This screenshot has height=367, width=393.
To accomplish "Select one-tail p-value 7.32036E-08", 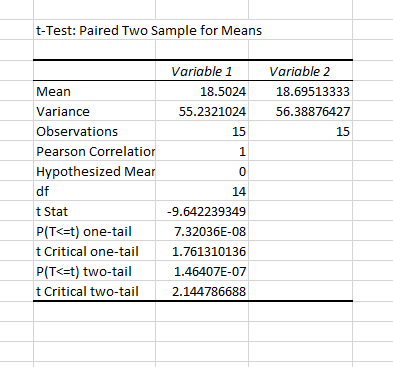I will coord(202,231).
